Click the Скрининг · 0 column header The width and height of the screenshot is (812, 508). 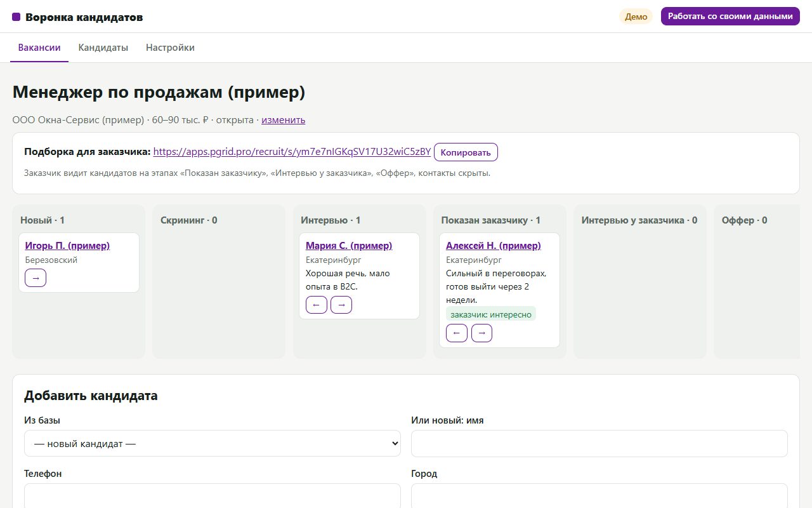pos(189,220)
